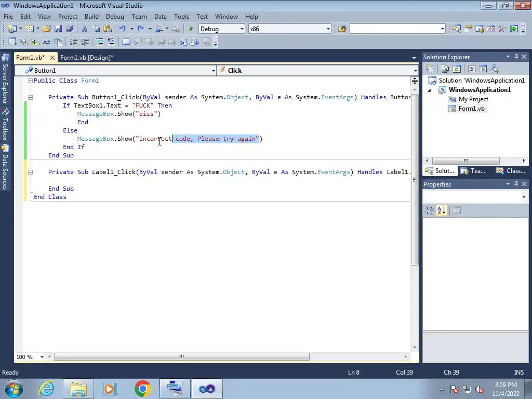Click the Navigate Backward icon
The width and height of the screenshot is (532, 399).
coord(159,29)
